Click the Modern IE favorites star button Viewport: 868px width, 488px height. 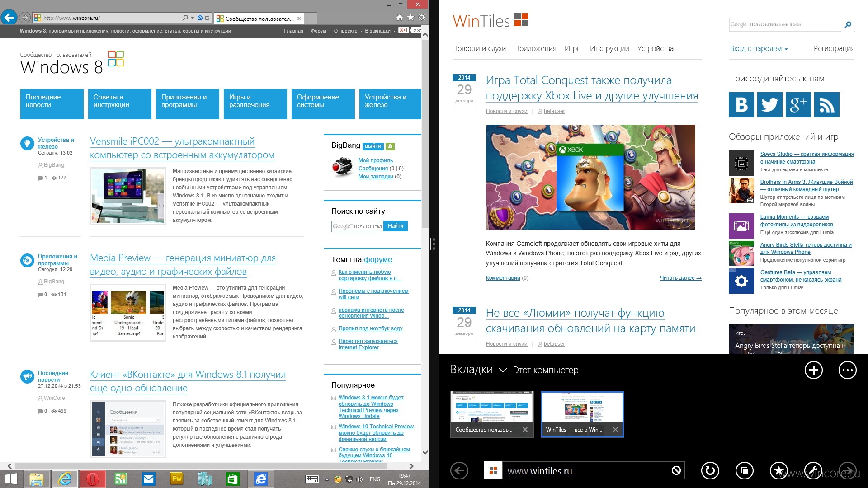778,471
